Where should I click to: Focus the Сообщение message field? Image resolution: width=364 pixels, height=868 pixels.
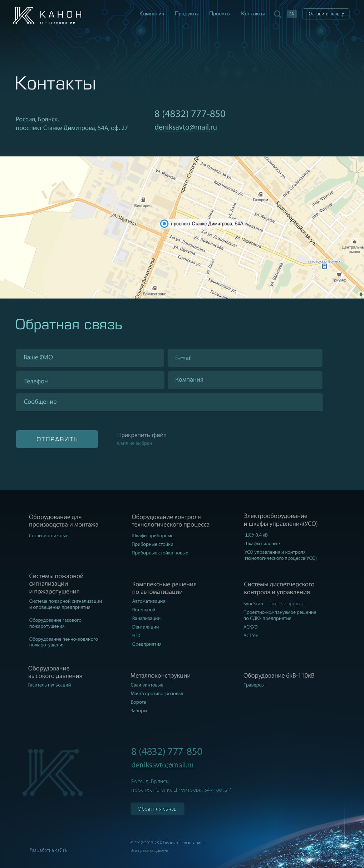point(169,402)
